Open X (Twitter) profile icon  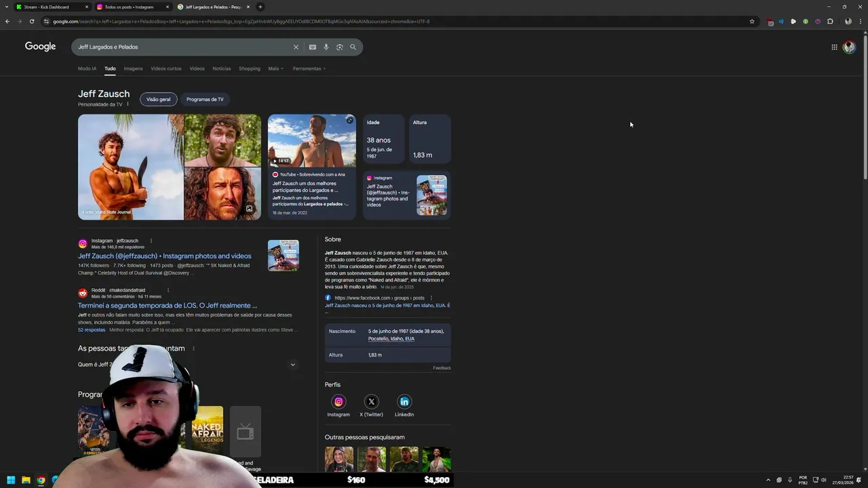click(x=371, y=402)
